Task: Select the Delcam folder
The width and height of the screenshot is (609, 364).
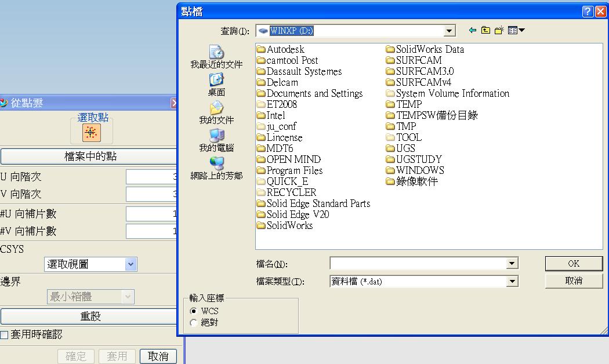Action: coord(277,82)
